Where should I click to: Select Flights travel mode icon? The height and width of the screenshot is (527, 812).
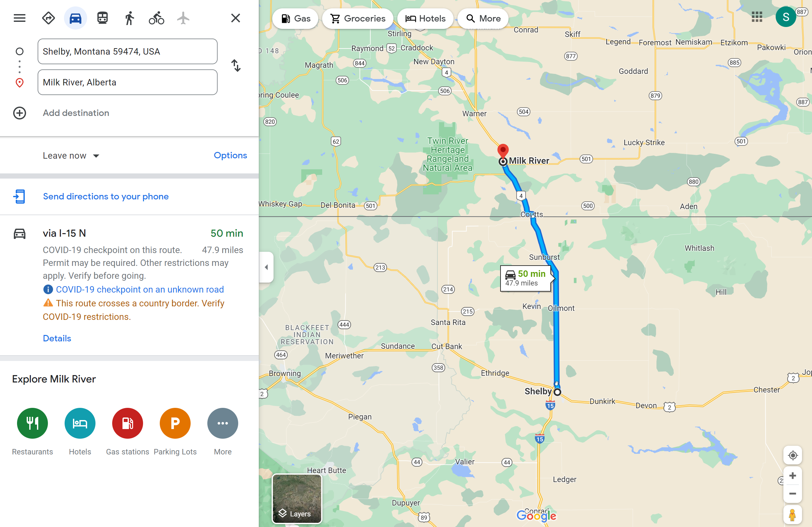(183, 18)
